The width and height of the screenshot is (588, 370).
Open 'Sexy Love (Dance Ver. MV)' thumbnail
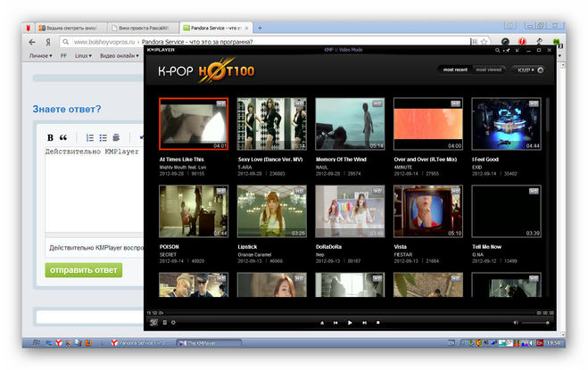272,124
